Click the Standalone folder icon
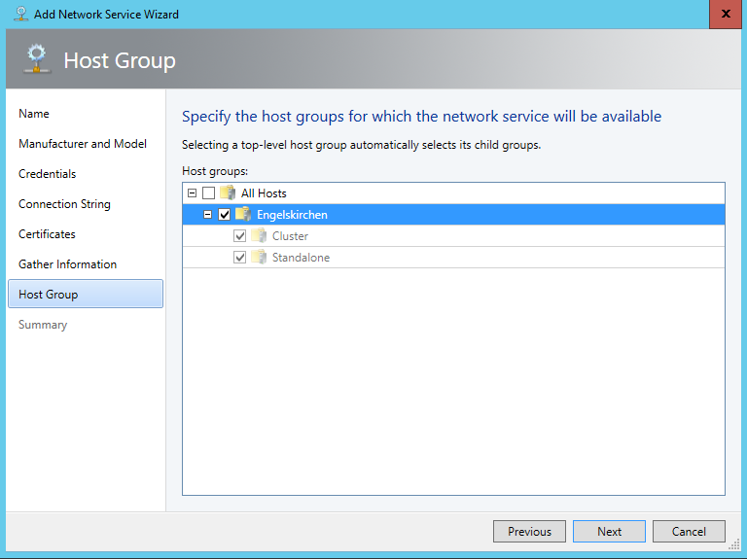Viewport: 747px width, 560px height. coord(259,258)
